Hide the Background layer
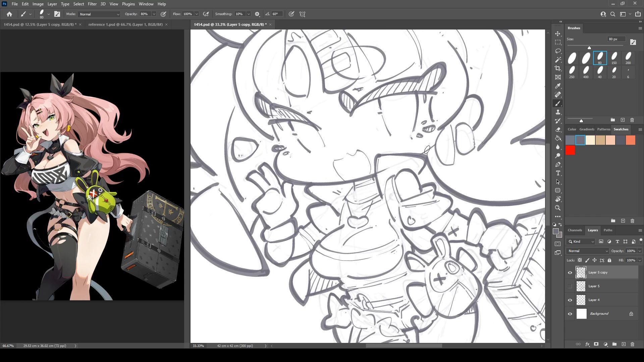This screenshot has width=644, height=362. (570, 314)
